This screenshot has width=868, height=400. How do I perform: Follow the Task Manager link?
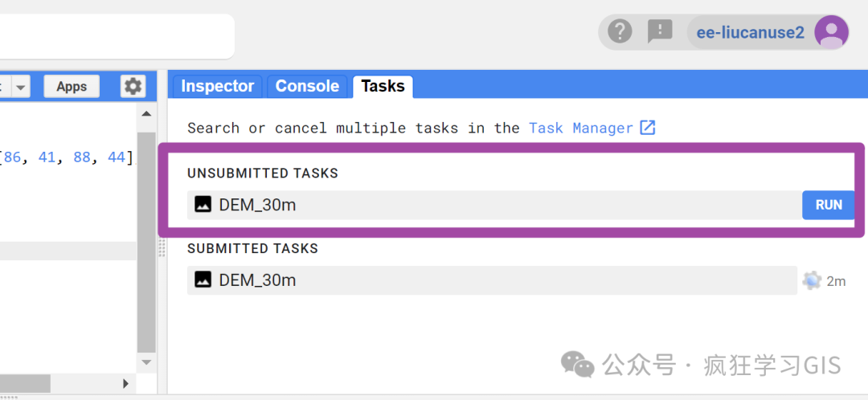tap(581, 128)
